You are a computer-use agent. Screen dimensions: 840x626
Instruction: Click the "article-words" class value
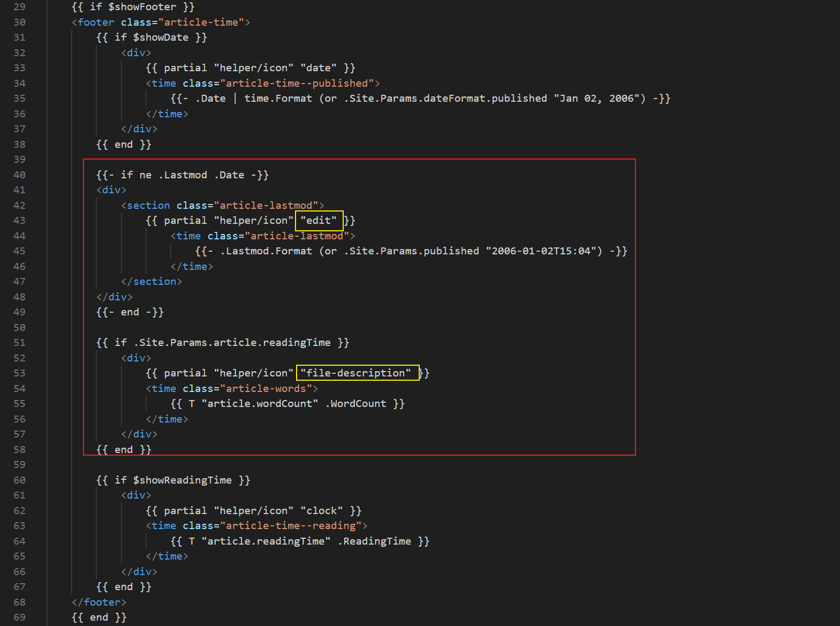(x=266, y=389)
